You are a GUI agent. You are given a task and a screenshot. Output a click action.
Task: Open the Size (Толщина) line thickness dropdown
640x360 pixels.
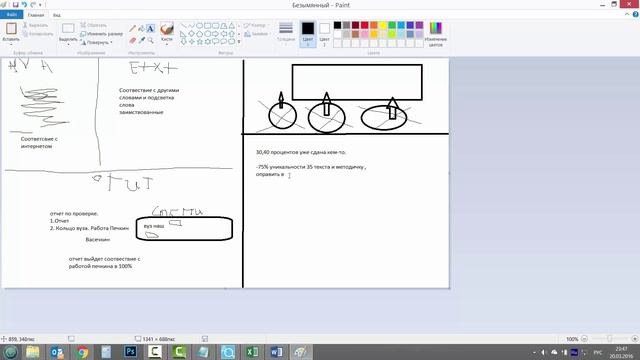286,34
